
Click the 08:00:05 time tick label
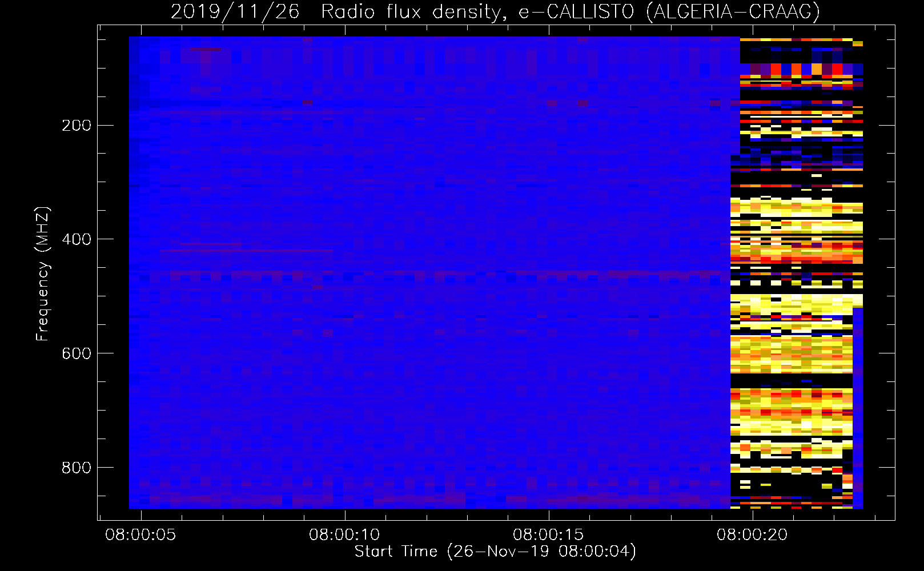(140, 535)
